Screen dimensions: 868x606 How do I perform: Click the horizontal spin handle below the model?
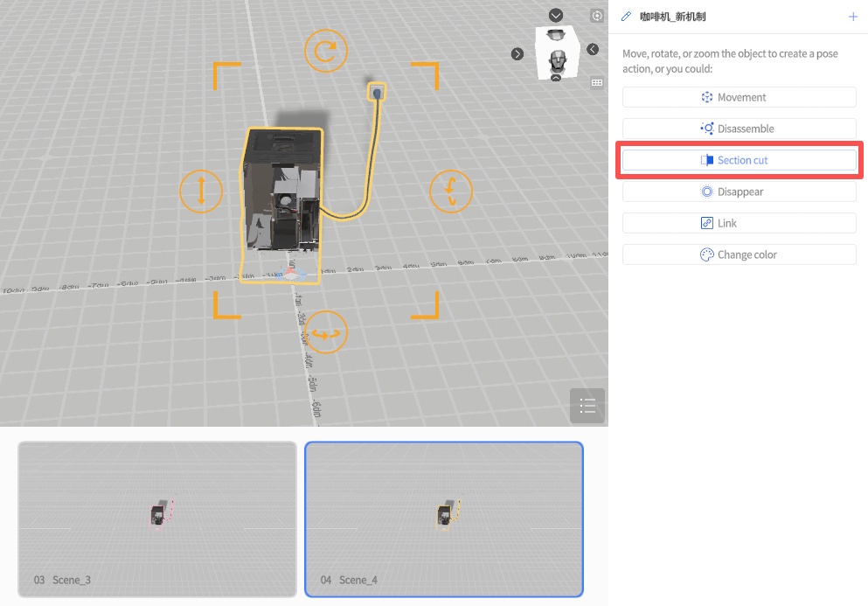pos(326,332)
